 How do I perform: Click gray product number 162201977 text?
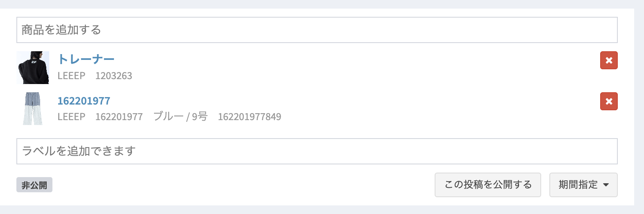click(x=119, y=117)
